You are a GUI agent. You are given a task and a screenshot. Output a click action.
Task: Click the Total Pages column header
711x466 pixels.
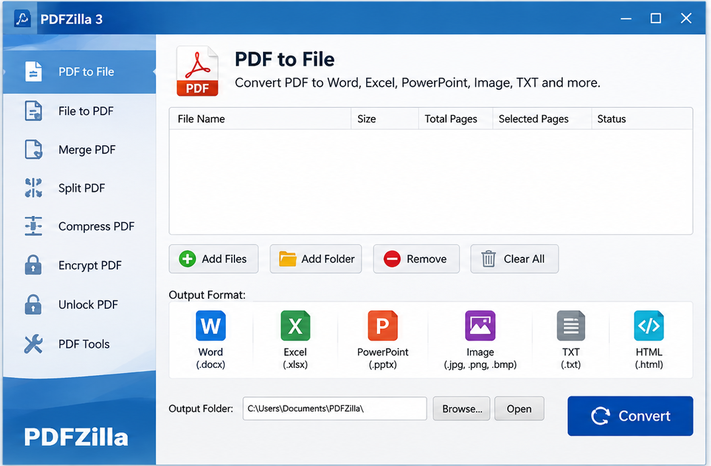point(455,119)
